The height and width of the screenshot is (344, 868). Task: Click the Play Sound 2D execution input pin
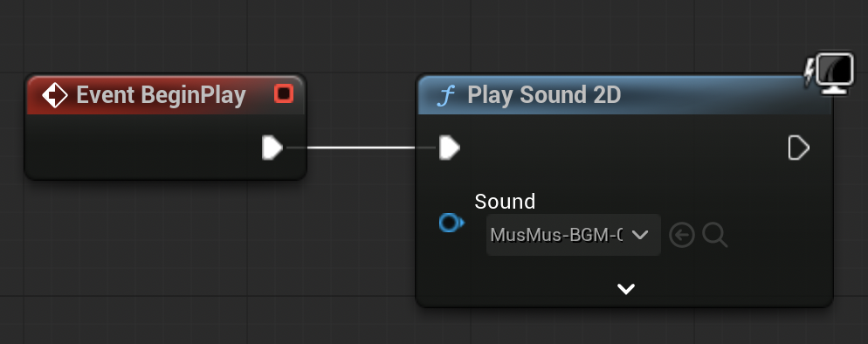(x=450, y=148)
